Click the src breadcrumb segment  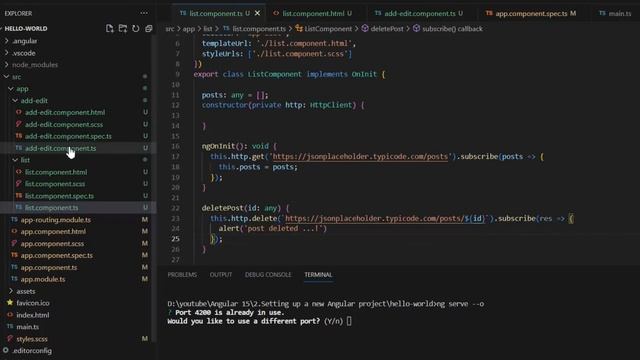pos(169,29)
